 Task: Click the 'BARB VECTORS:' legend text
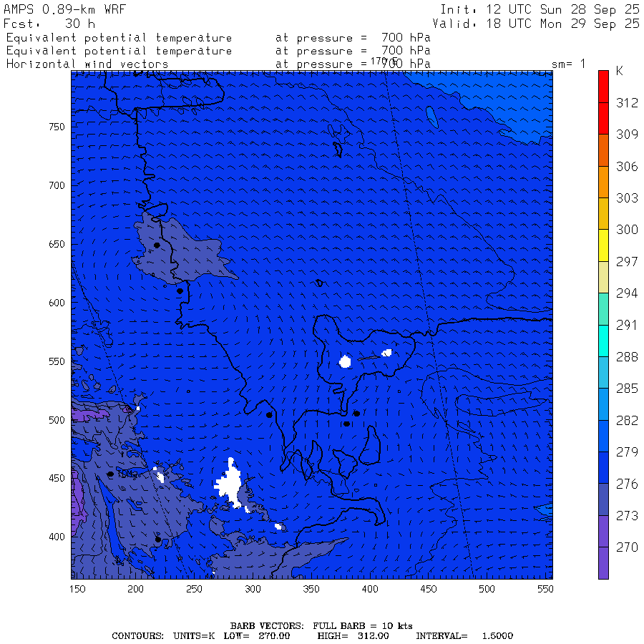(267, 626)
